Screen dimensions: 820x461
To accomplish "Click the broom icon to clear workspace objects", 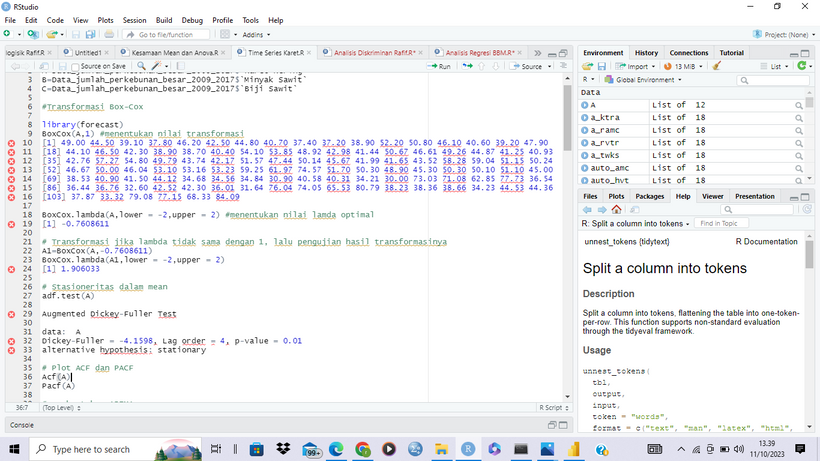I will point(718,66).
